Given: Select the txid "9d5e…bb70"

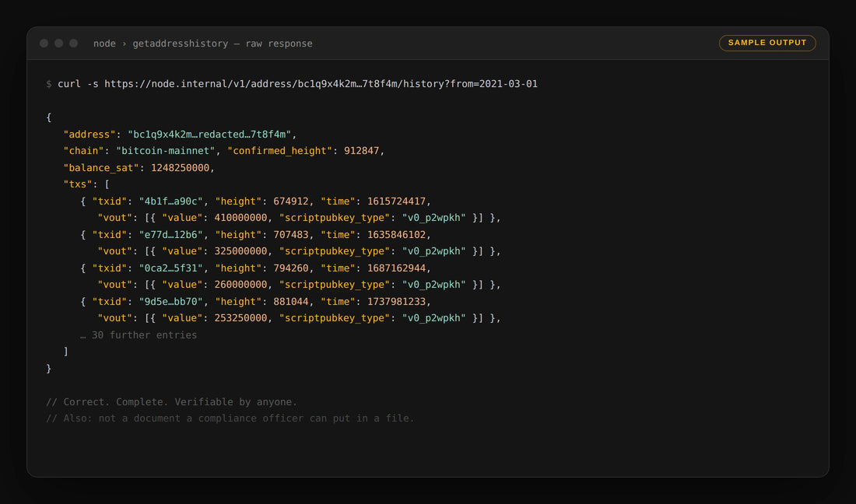Looking at the screenshot, I should pyautogui.click(x=171, y=302).
